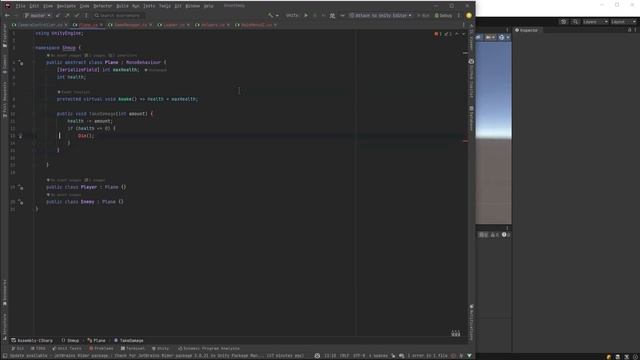Image resolution: width=640 pixels, height=360 pixels.
Task: Select the Assembly-CSharp breadcrumb
Action: coord(32,340)
